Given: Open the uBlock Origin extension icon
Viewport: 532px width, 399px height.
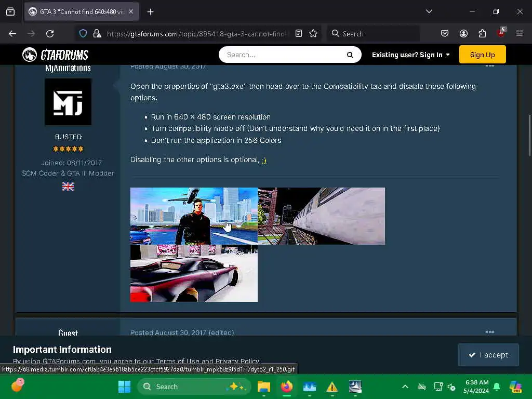Looking at the screenshot, I should tap(501, 33).
